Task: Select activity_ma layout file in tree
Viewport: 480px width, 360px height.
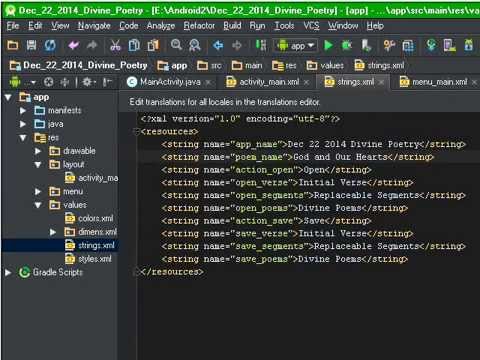Action: point(91,178)
